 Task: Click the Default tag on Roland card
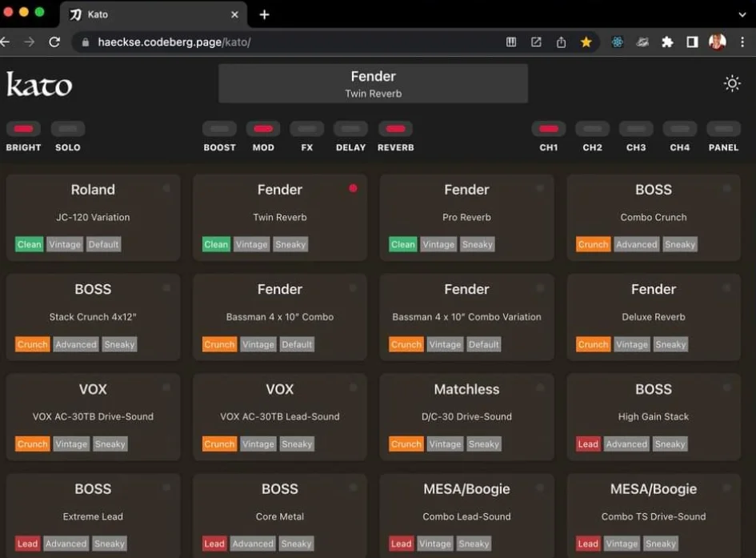[104, 244]
